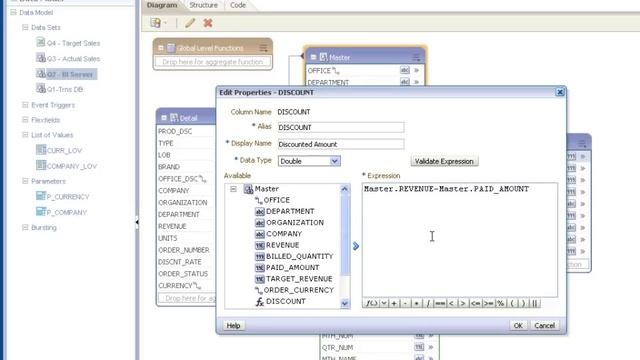Click the arrows icon on the DEPARTMENT row in Master box
640x360 pixels.
[x=417, y=82]
